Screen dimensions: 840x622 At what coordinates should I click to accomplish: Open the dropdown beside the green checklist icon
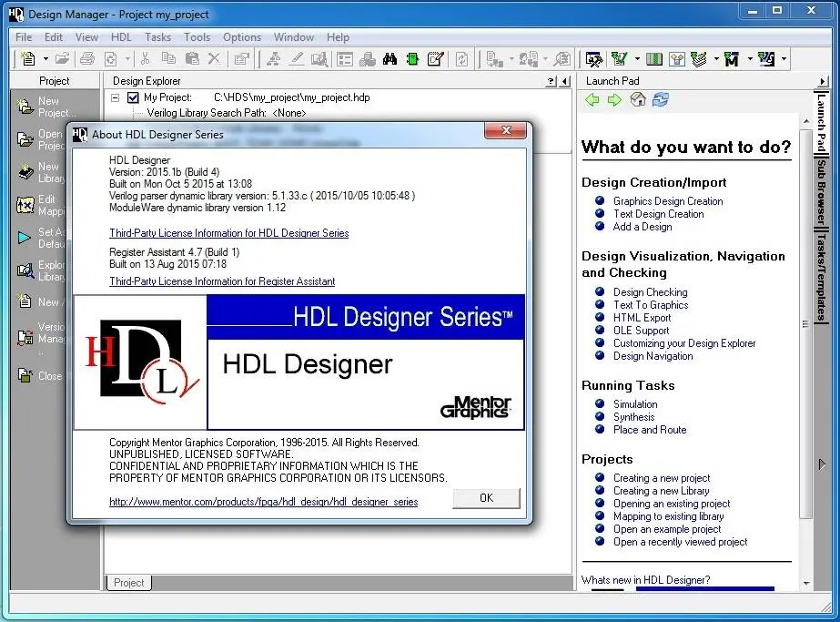coord(637,58)
